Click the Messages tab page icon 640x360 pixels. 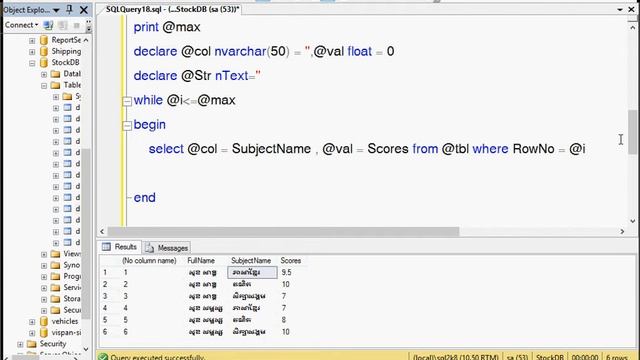click(149, 248)
